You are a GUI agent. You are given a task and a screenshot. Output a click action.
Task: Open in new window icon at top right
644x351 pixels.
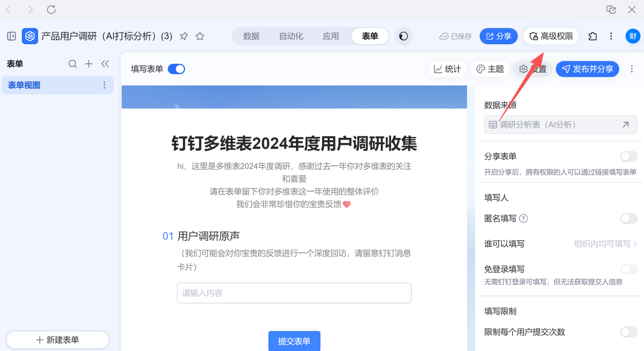coord(611,10)
